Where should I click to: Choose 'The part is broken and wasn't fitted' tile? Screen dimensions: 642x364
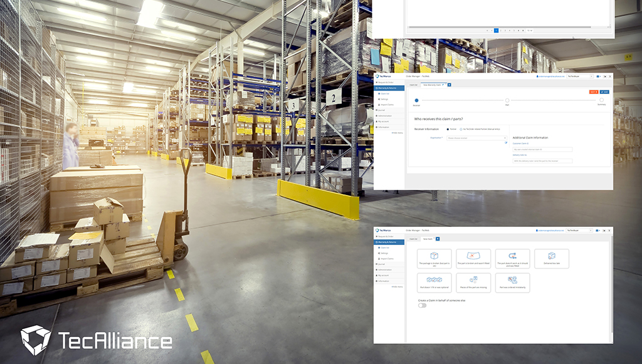coord(473,258)
